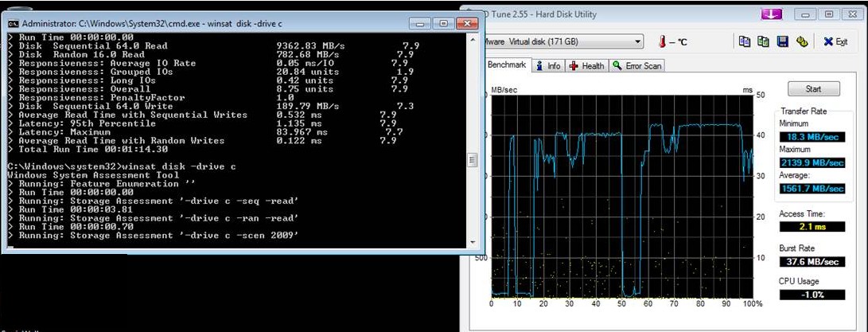Image resolution: width=868 pixels, height=332 pixels.
Task: Click the Windows System Assessment Tool line
Action: [94, 175]
